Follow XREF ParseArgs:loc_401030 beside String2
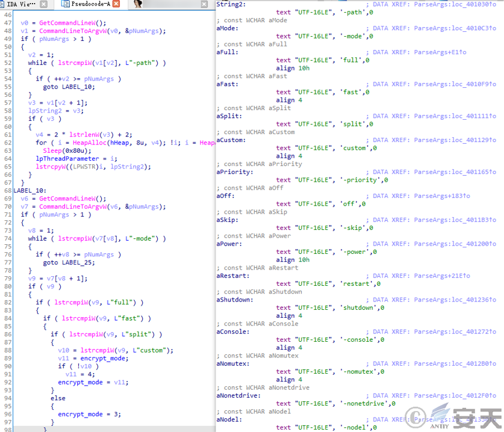This screenshot has height=432, width=504. coord(455,4)
